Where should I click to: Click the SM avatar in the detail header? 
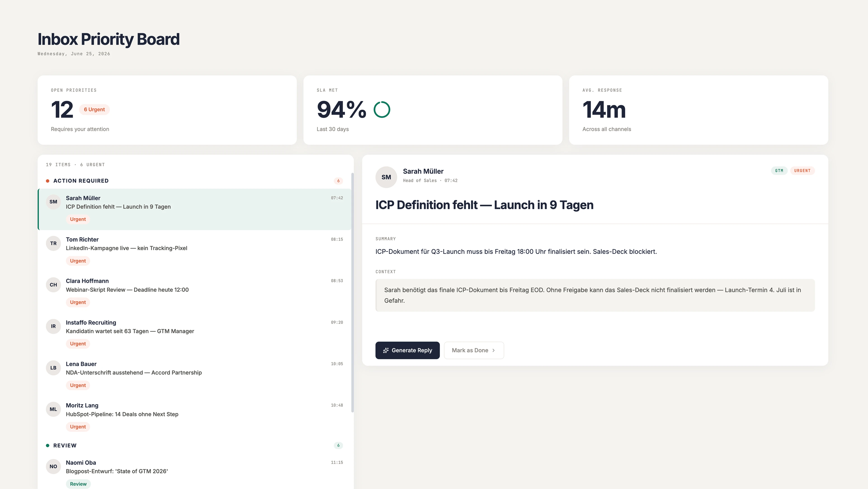pyautogui.click(x=386, y=177)
